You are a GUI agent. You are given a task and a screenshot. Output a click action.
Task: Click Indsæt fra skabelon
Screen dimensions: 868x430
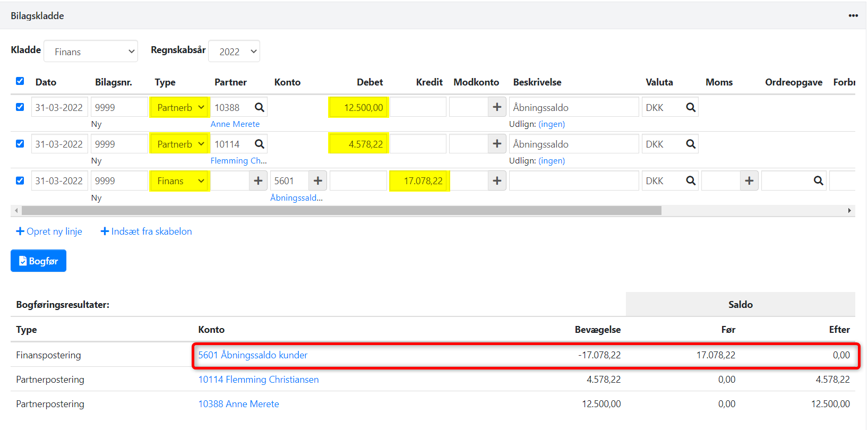(x=147, y=231)
